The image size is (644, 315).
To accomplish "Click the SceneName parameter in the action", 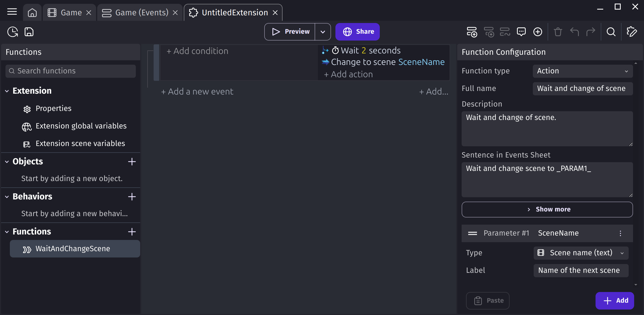I will pos(421,62).
